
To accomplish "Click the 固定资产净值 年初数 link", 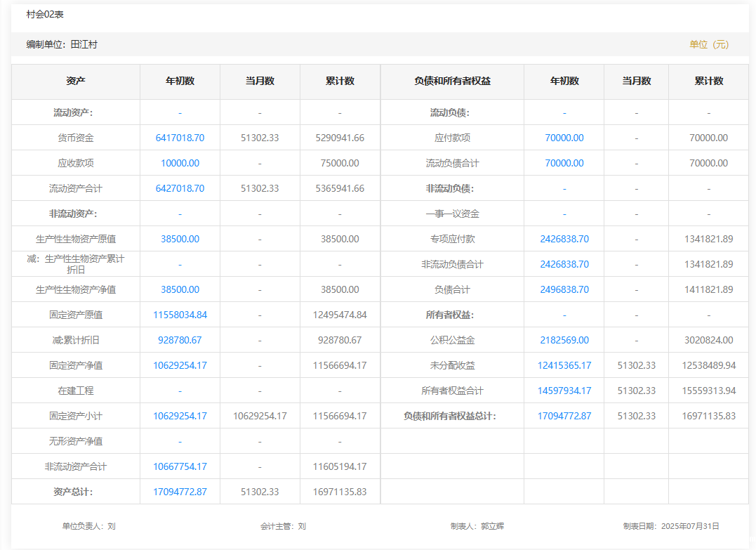I will 180,365.
